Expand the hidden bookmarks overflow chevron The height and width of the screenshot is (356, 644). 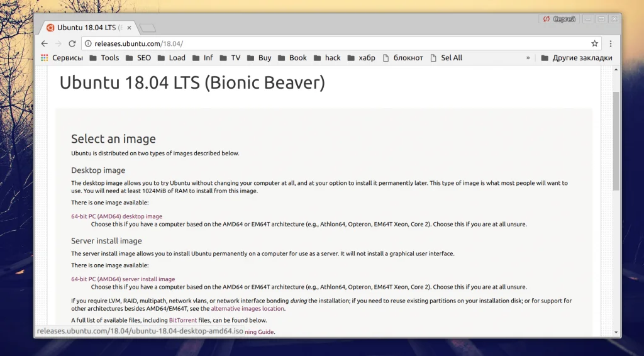tap(528, 58)
